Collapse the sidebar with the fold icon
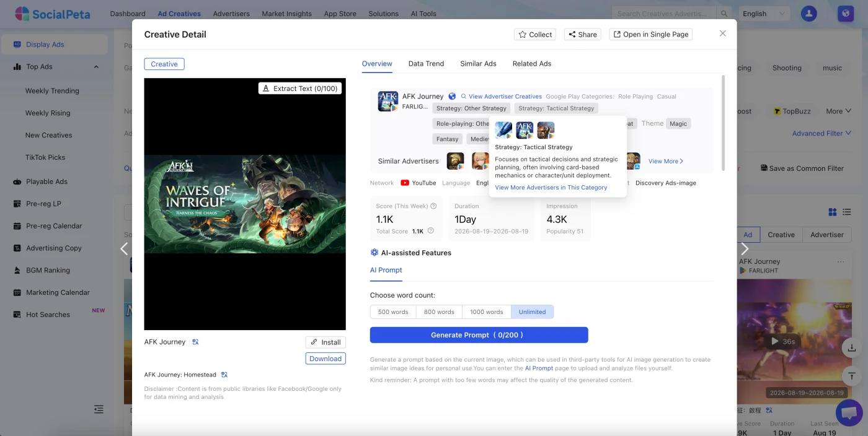Viewport: 868px width, 436px height. tap(99, 409)
